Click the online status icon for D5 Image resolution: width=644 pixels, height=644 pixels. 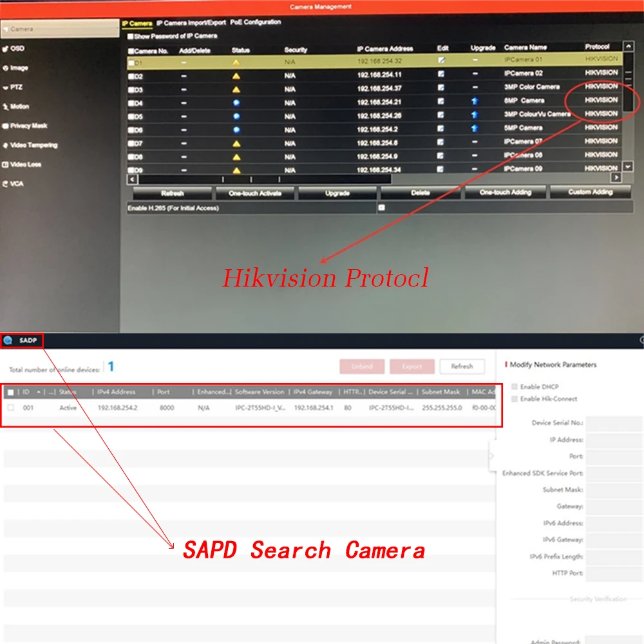tap(236, 116)
